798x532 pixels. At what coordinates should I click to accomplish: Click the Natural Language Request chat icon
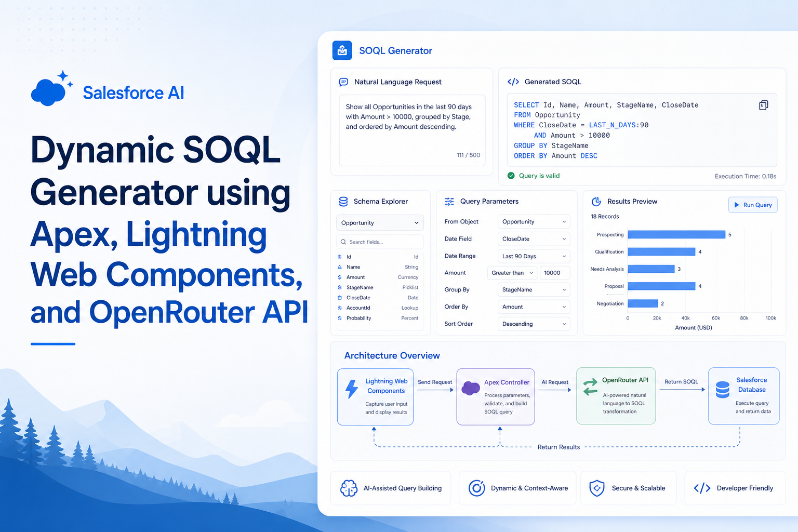tap(343, 82)
